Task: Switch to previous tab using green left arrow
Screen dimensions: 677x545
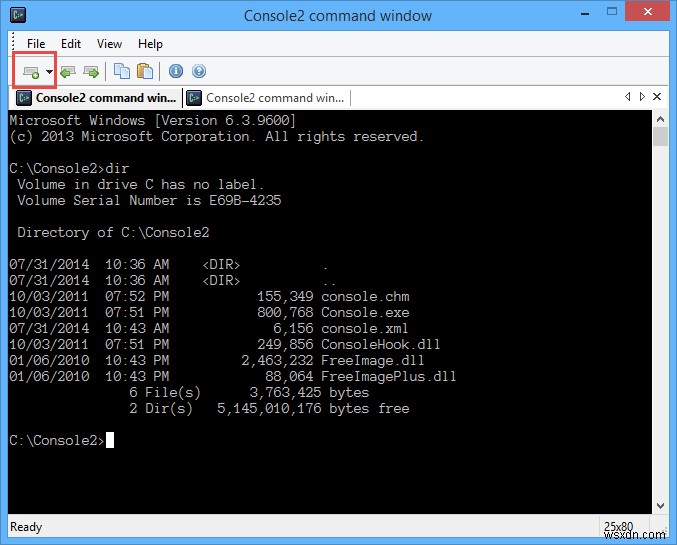Action: [68, 72]
